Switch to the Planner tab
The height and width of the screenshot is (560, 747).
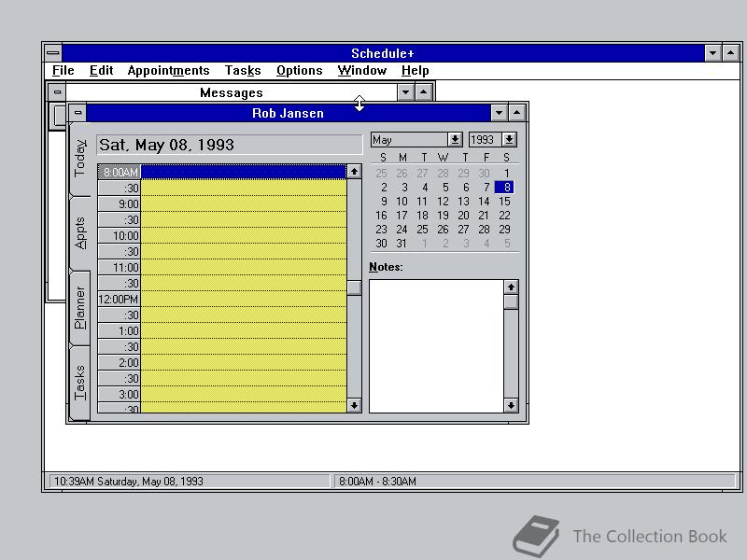click(x=80, y=308)
